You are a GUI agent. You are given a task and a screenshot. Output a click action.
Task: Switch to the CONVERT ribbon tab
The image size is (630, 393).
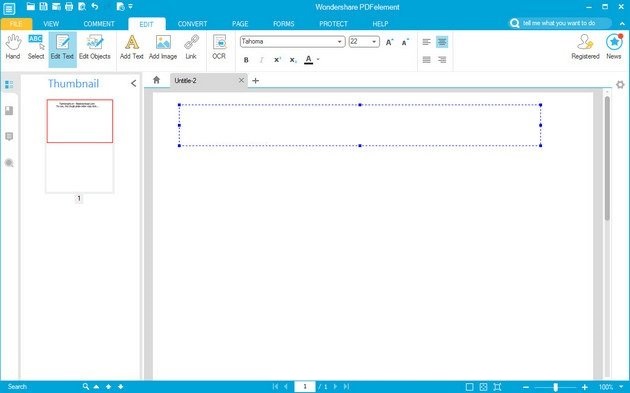(192, 24)
